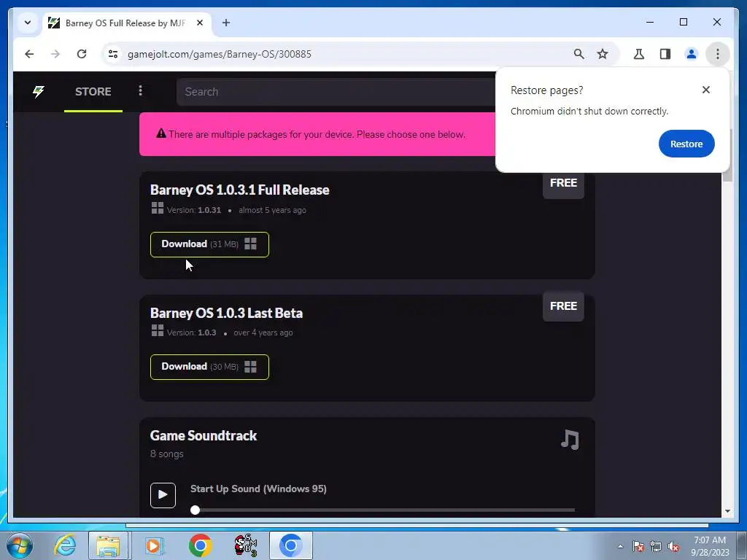Open the three-dot menu beside Store
The image size is (747, 560).
tap(140, 91)
